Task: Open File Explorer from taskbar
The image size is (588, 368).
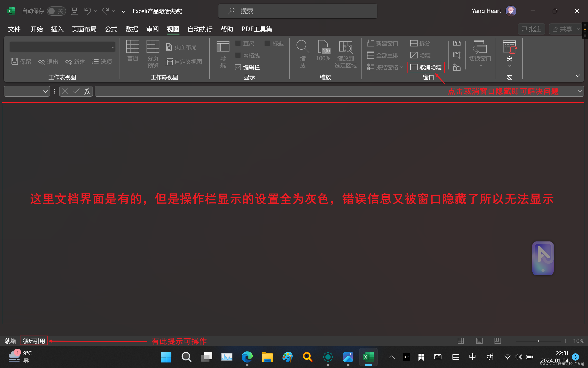Action: coord(267,357)
